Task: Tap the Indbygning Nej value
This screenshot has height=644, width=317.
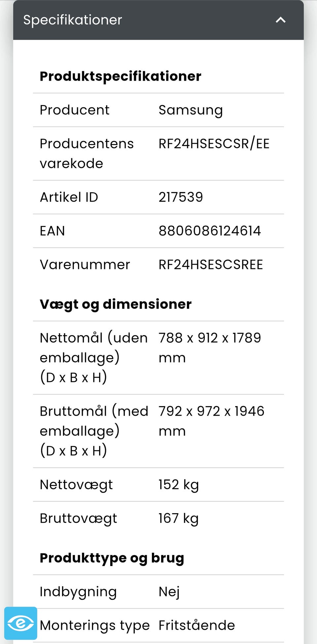Action: click(x=169, y=592)
